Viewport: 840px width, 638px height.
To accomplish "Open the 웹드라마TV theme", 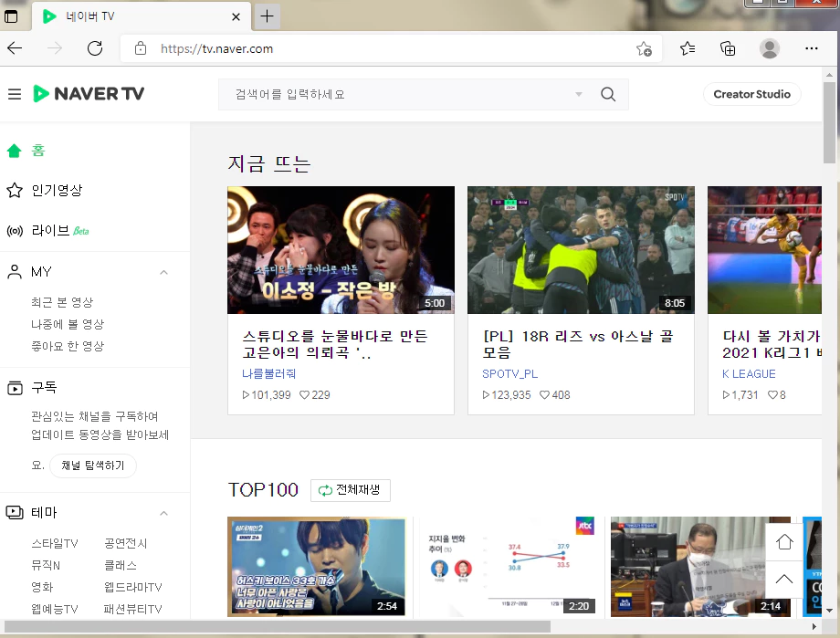I will pyautogui.click(x=133, y=587).
